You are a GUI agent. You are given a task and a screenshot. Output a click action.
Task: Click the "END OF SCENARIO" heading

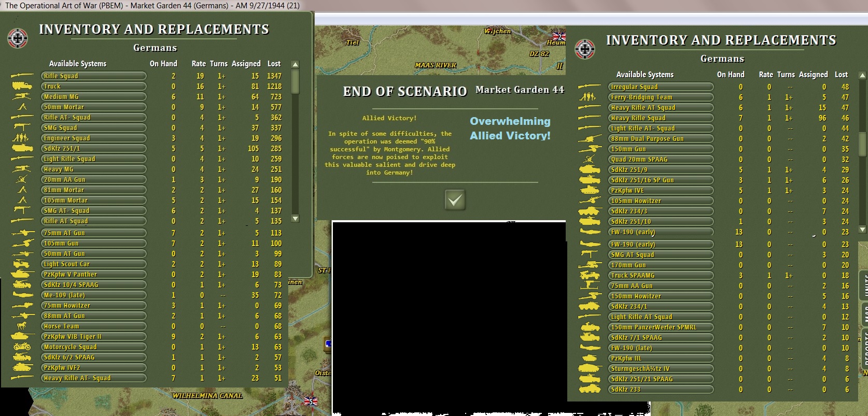point(405,92)
